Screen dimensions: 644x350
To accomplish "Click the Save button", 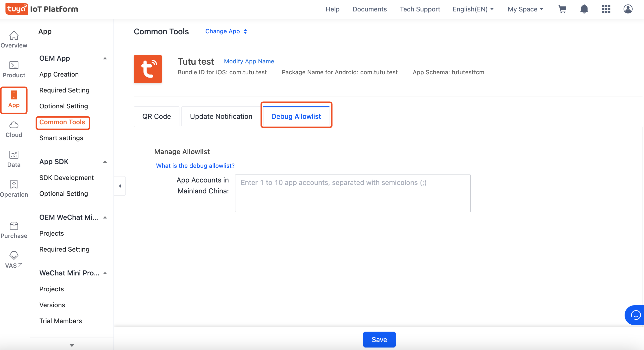I will pyautogui.click(x=379, y=340).
